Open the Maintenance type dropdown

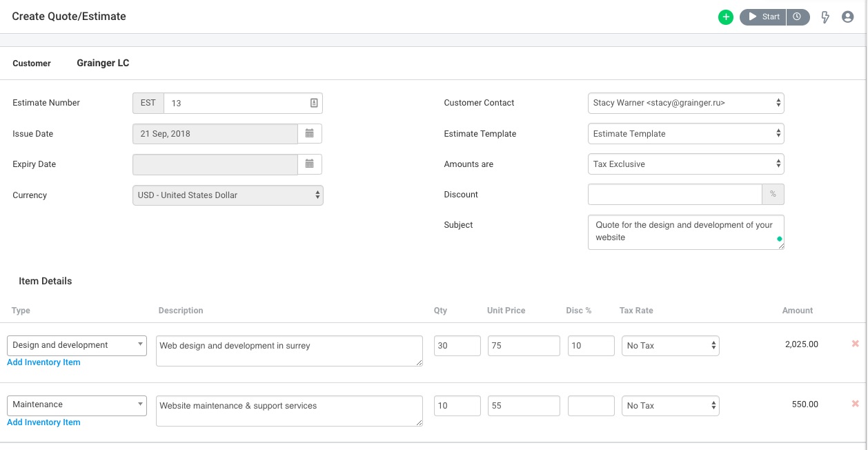[77, 404]
